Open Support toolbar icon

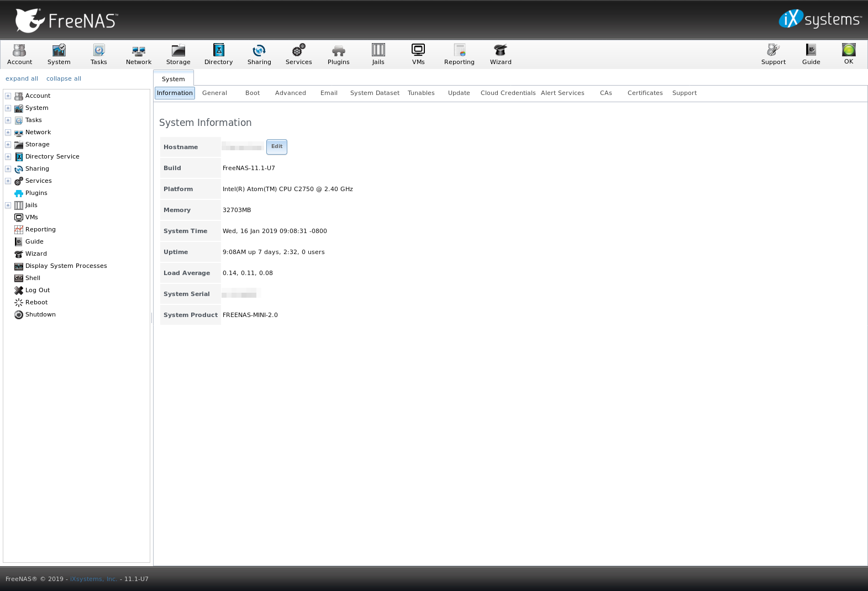pyautogui.click(x=774, y=54)
